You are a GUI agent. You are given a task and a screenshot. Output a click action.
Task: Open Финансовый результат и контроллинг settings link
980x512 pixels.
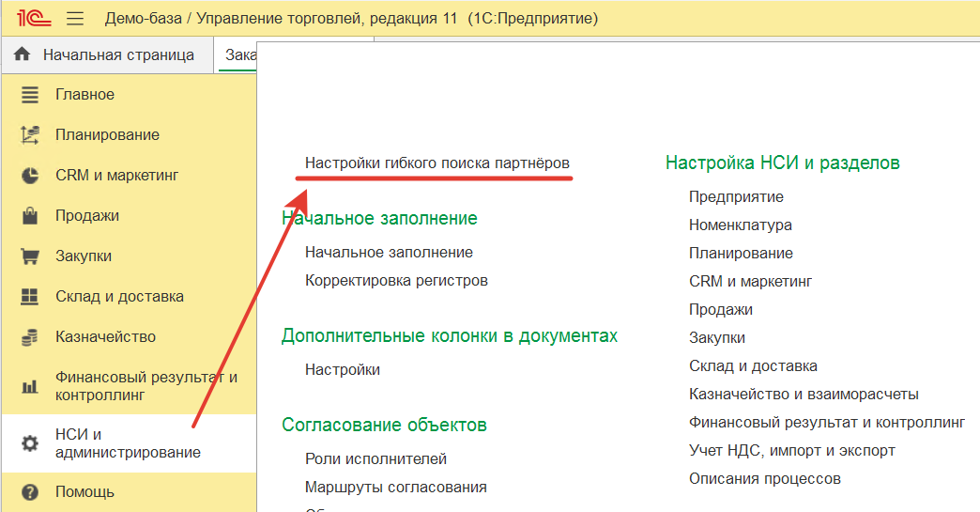(827, 423)
